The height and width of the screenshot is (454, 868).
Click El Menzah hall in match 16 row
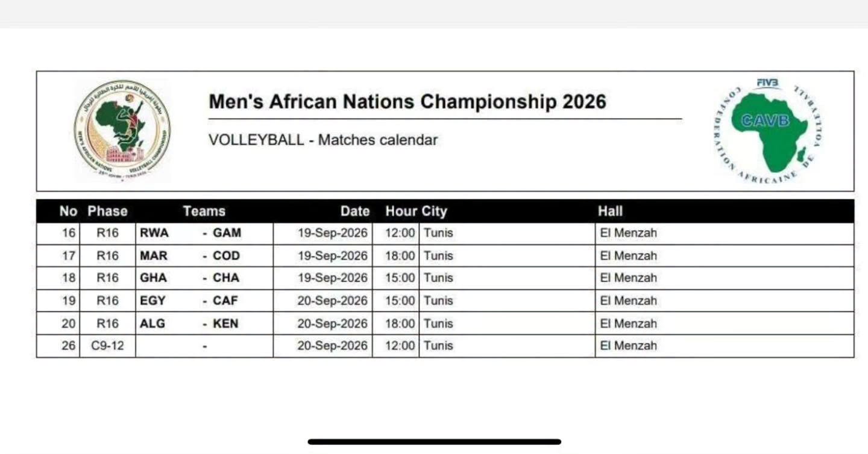[x=629, y=233]
